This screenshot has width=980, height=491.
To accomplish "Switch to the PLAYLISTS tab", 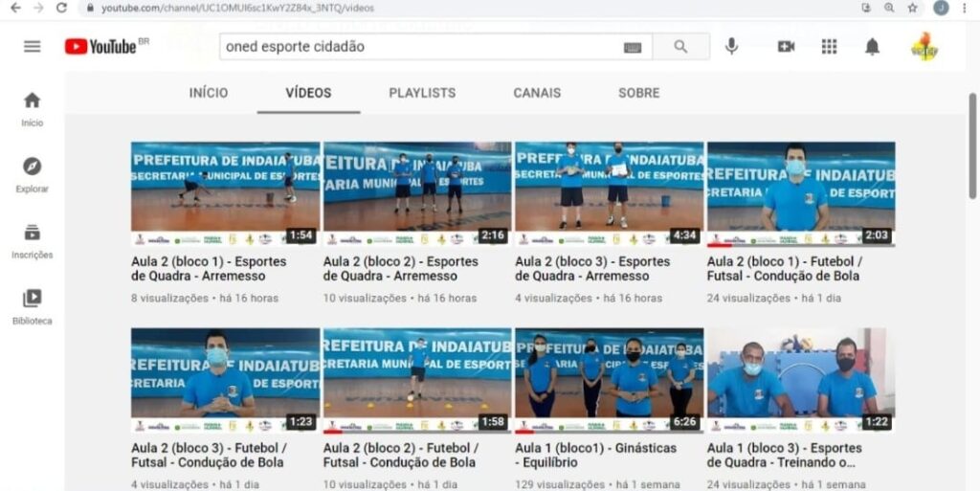I will pyautogui.click(x=422, y=93).
